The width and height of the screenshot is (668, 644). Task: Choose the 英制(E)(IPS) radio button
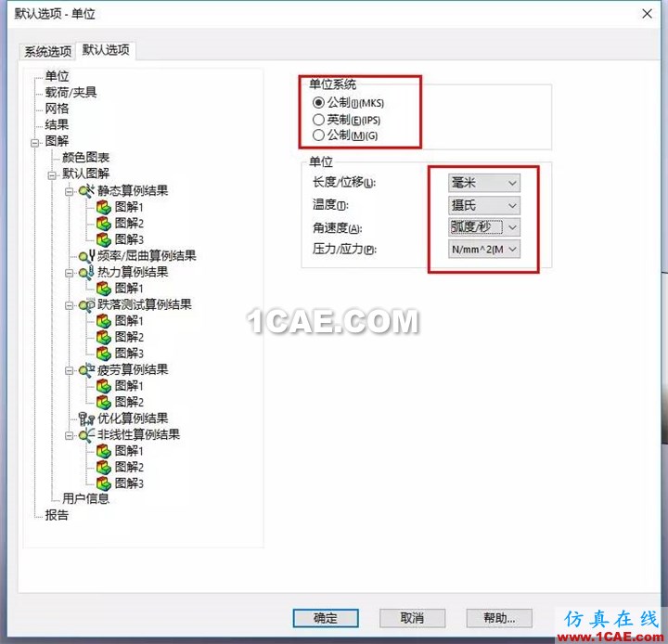pyautogui.click(x=319, y=119)
